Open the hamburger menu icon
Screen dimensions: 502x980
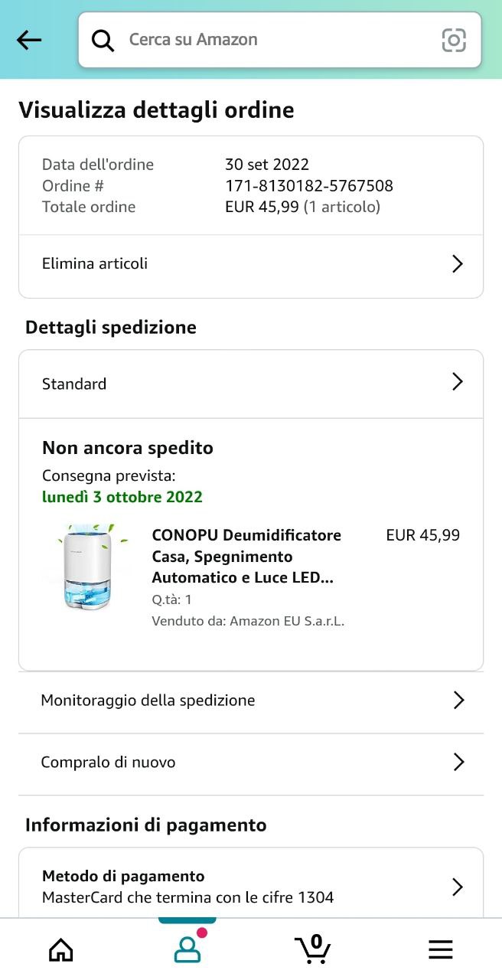pyautogui.click(x=440, y=949)
